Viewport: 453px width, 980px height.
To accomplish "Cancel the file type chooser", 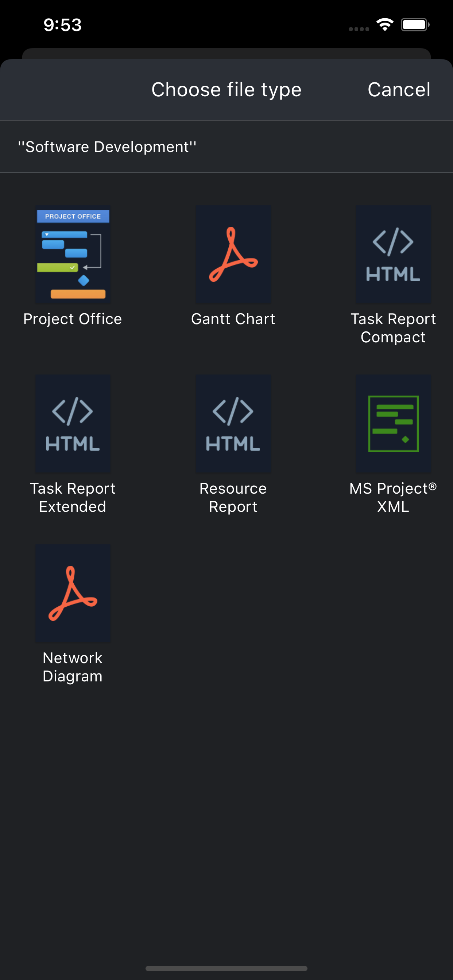I will (399, 90).
